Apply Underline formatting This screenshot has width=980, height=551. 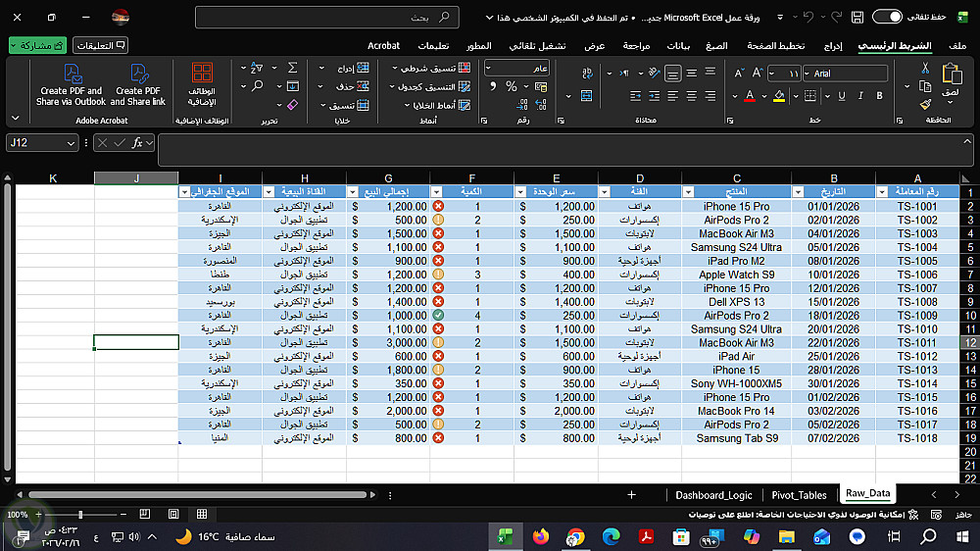[x=842, y=96]
